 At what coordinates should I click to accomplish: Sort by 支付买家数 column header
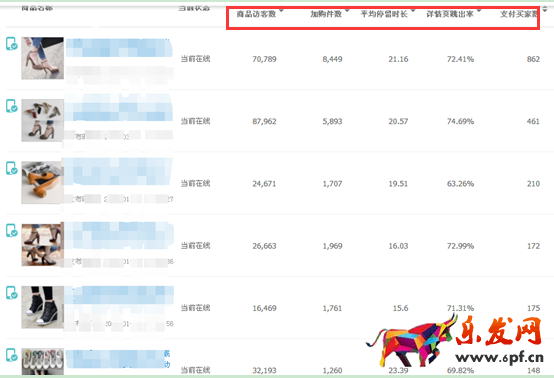(x=518, y=14)
